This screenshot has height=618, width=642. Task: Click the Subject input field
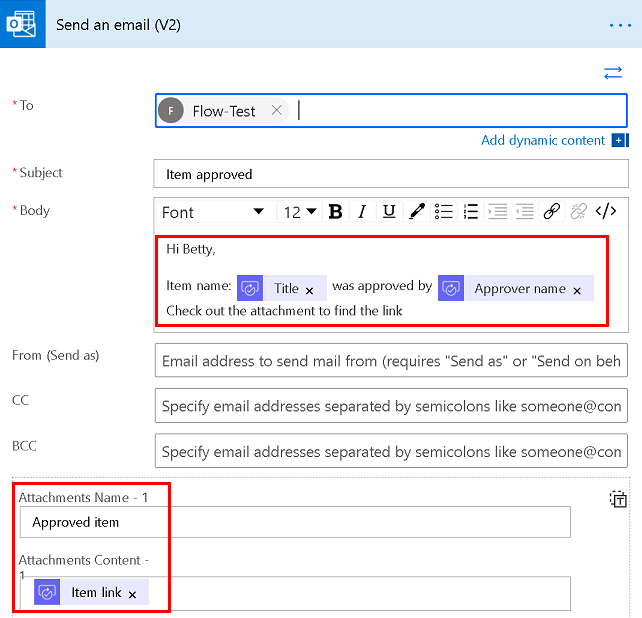390,174
